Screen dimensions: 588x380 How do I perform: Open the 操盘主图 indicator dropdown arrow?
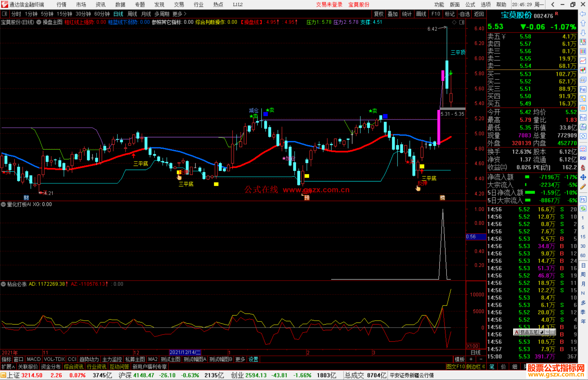[39, 22]
